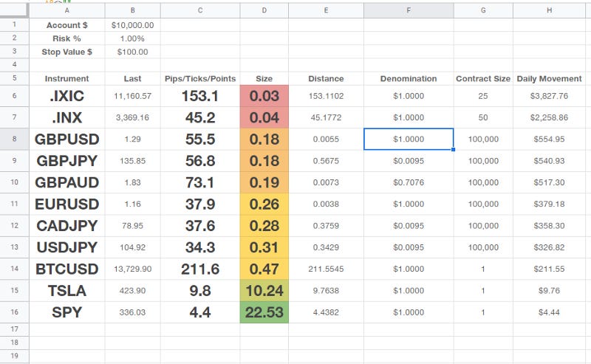The width and height of the screenshot is (591, 364).
Task: Click the pips value 73.1
Action: (200, 182)
